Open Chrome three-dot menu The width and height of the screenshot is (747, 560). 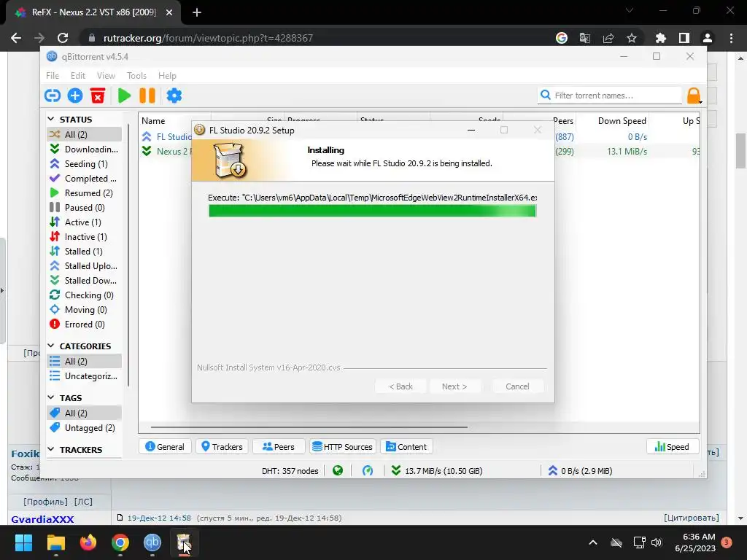click(x=731, y=38)
